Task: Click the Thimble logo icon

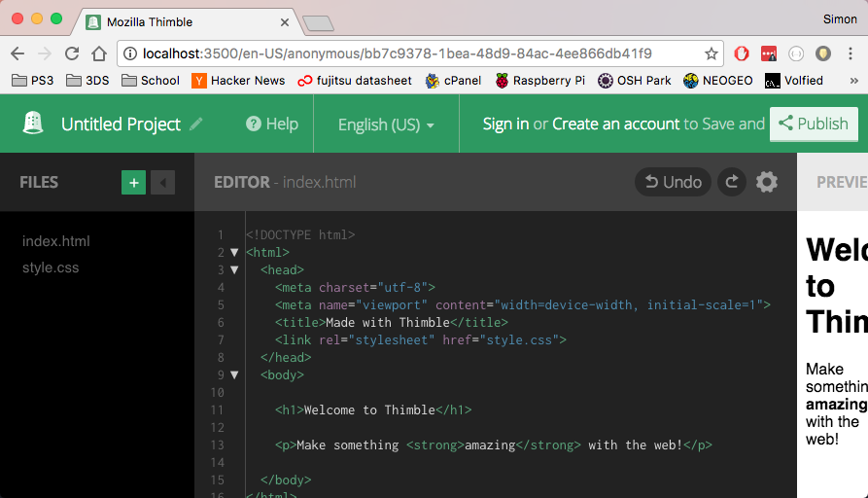Action: click(x=33, y=123)
